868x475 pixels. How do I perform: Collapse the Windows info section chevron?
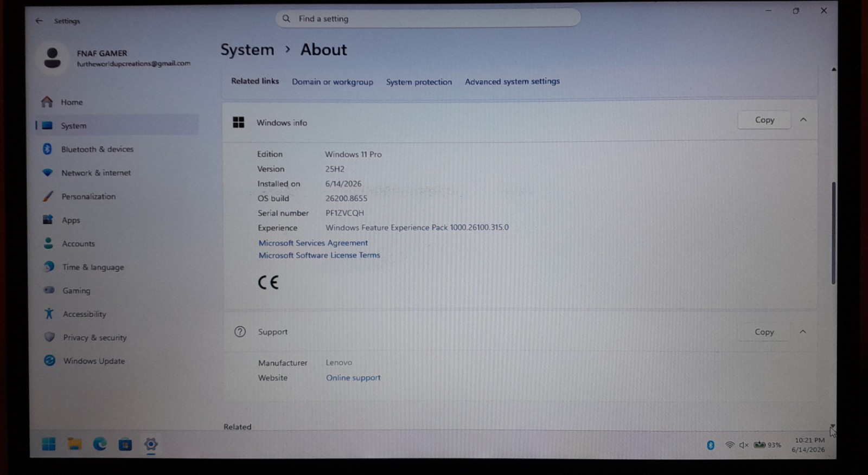[803, 119]
